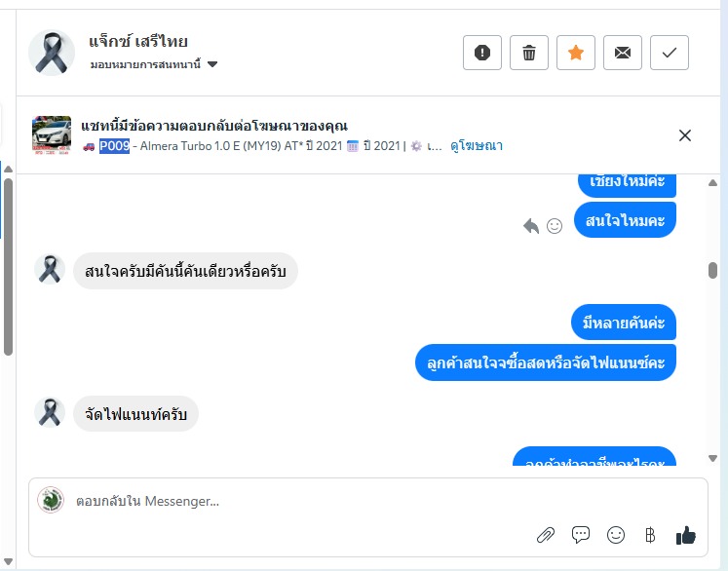This screenshot has width=728, height=571.
Task: Toggle the orange star follow-up marker
Action: [575, 53]
